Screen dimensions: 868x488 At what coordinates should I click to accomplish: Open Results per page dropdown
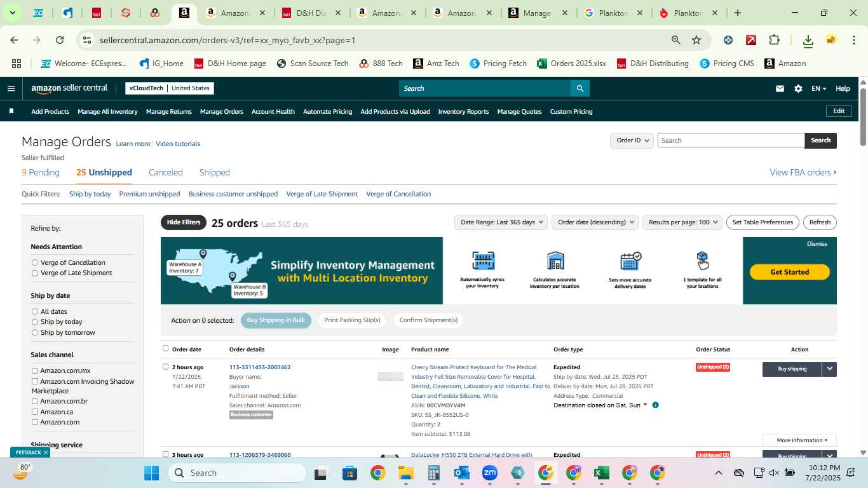tap(682, 222)
